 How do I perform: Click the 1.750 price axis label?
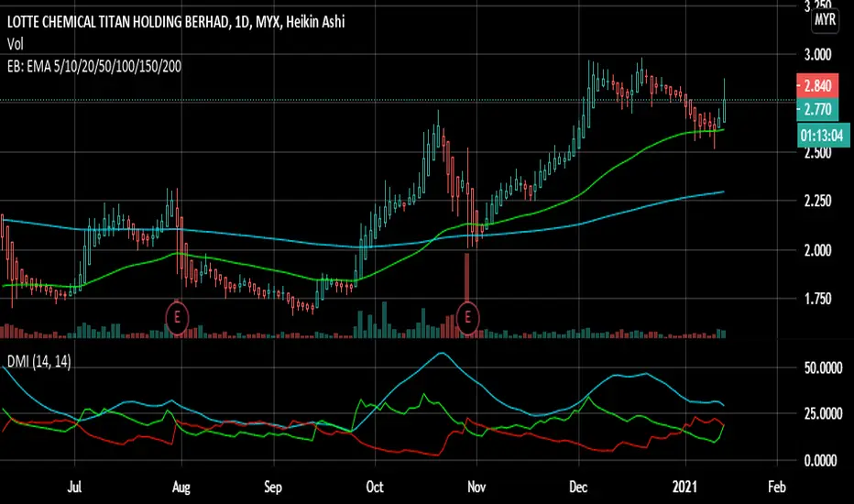(817, 299)
